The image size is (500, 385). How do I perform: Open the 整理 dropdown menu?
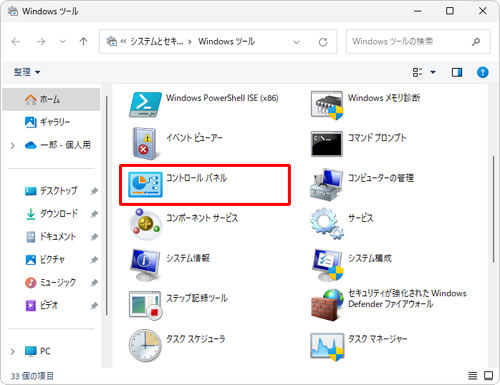[x=27, y=72]
